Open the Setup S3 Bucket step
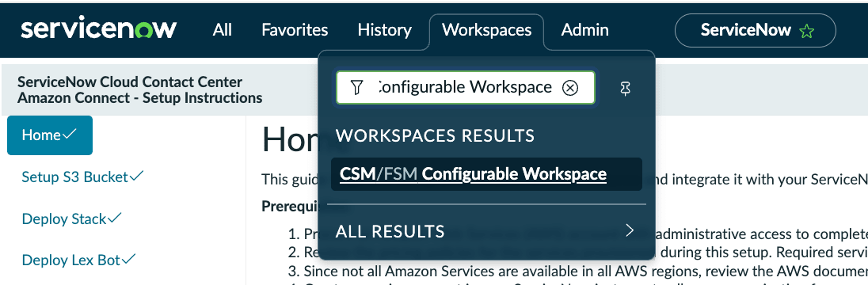This screenshot has width=868, height=285. [82, 177]
